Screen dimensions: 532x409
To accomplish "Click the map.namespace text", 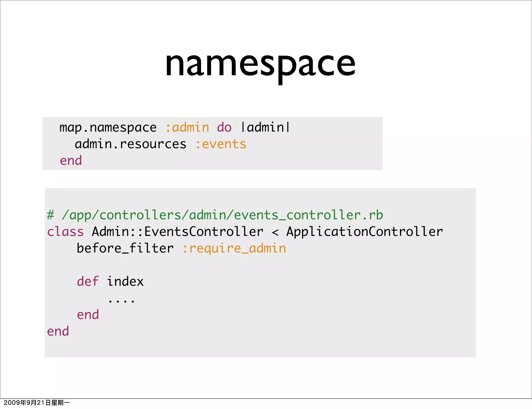I will pos(108,128).
